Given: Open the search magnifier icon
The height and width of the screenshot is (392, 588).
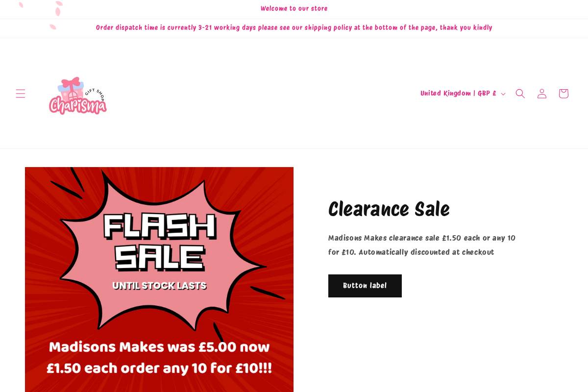Looking at the screenshot, I should [520, 94].
